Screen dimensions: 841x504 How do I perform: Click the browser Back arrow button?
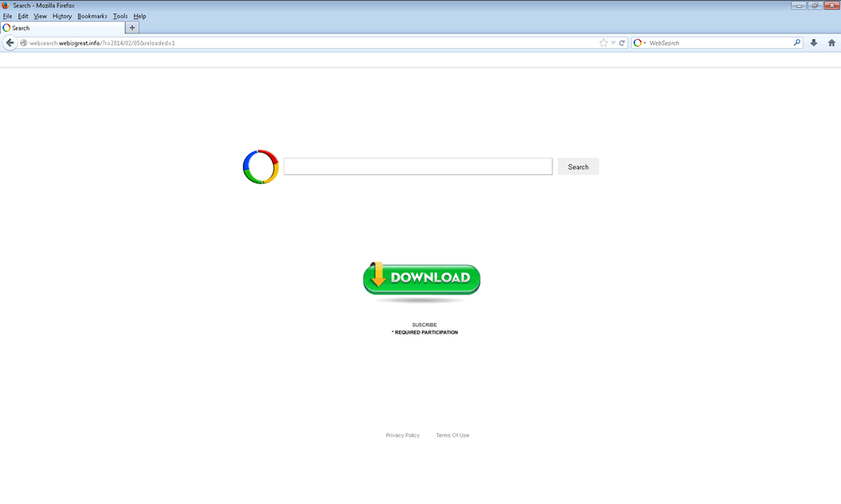10,43
